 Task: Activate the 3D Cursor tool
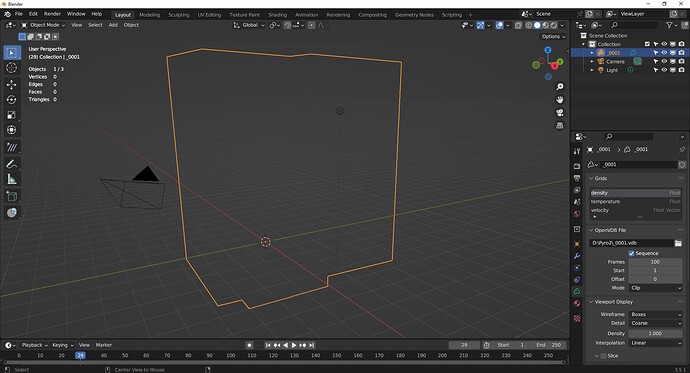tap(12, 68)
